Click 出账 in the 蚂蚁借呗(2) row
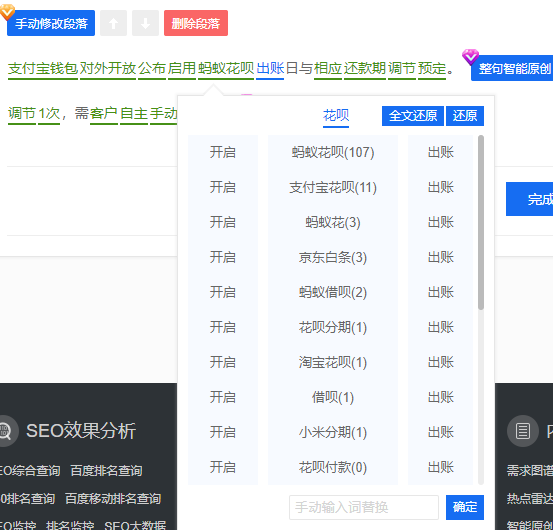This screenshot has width=553, height=530. click(440, 292)
